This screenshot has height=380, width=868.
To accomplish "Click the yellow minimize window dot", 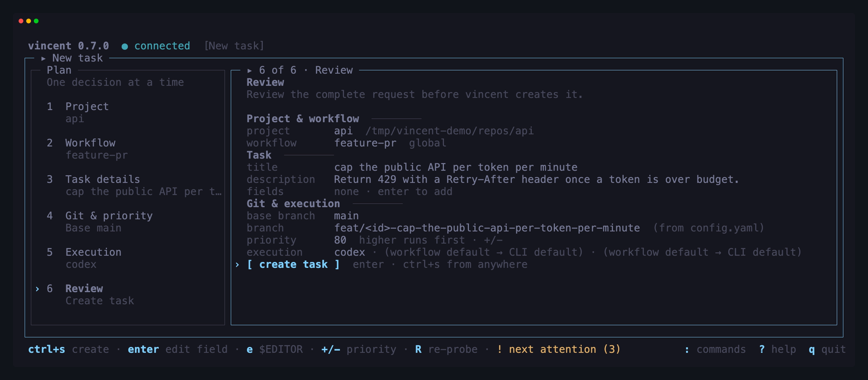I will (29, 21).
